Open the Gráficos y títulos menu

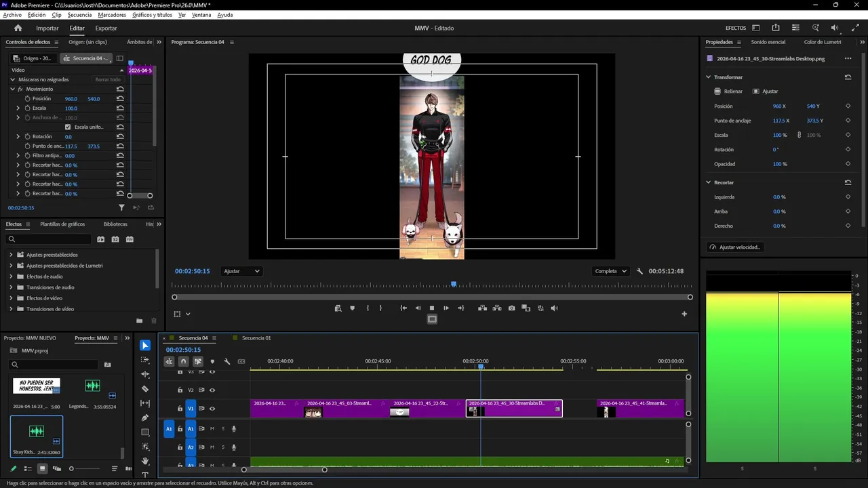152,15
